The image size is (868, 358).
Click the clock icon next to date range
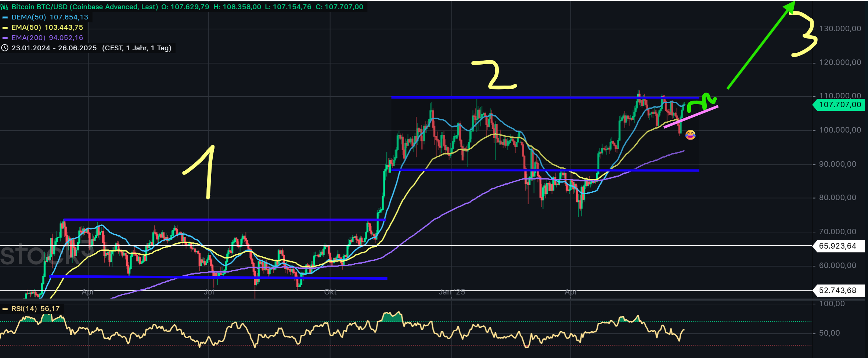tap(5, 48)
